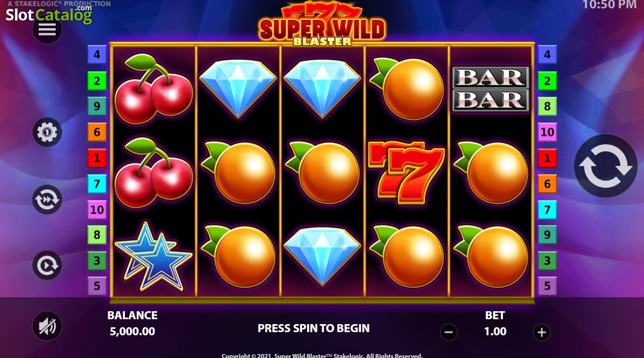
Task: Decrease the bet with the minus button
Action: (449, 332)
